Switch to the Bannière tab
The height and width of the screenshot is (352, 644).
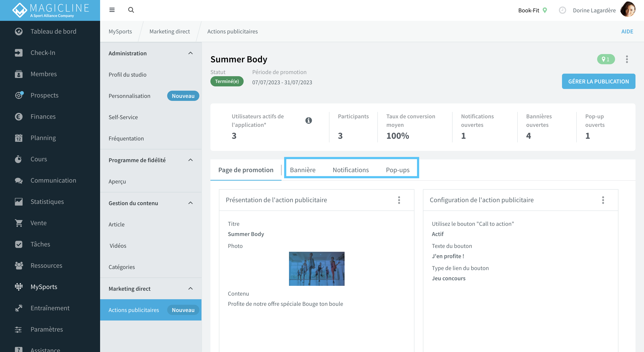click(x=302, y=170)
